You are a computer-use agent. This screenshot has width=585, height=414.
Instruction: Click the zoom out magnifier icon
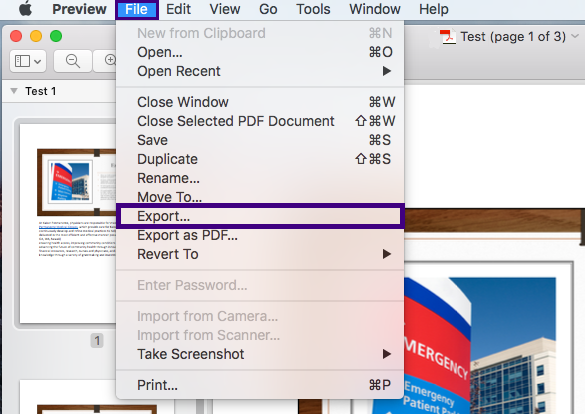[x=73, y=61]
